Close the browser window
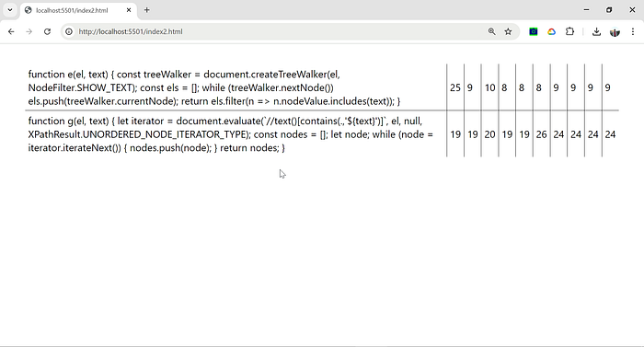This screenshot has height=347, width=644. pos(632,10)
